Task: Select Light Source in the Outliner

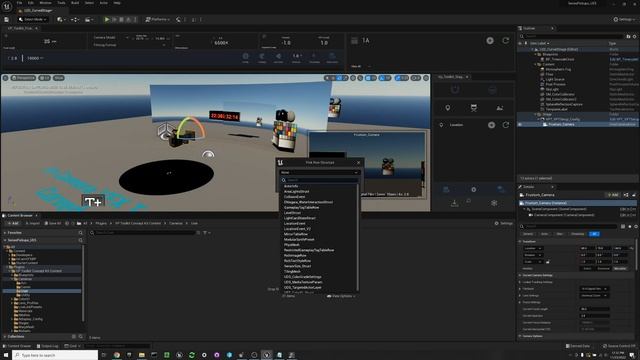Action: (x=555, y=79)
